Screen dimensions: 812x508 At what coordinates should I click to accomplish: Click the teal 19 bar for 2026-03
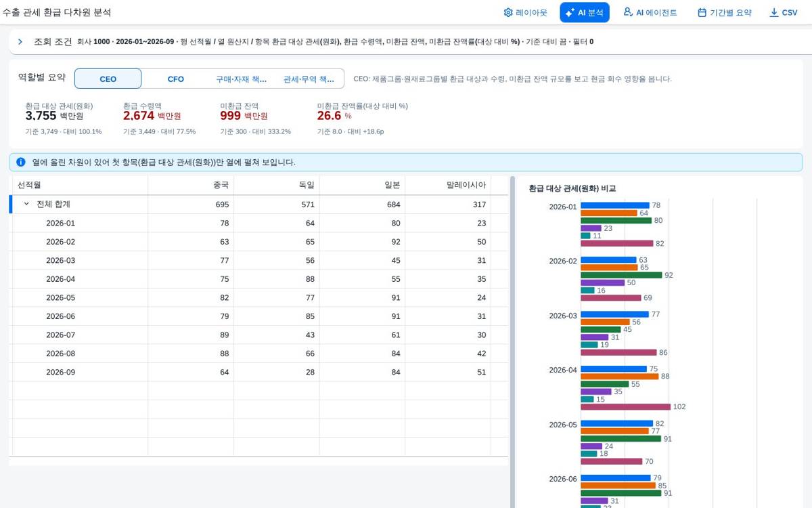click(x=589, y=345)
